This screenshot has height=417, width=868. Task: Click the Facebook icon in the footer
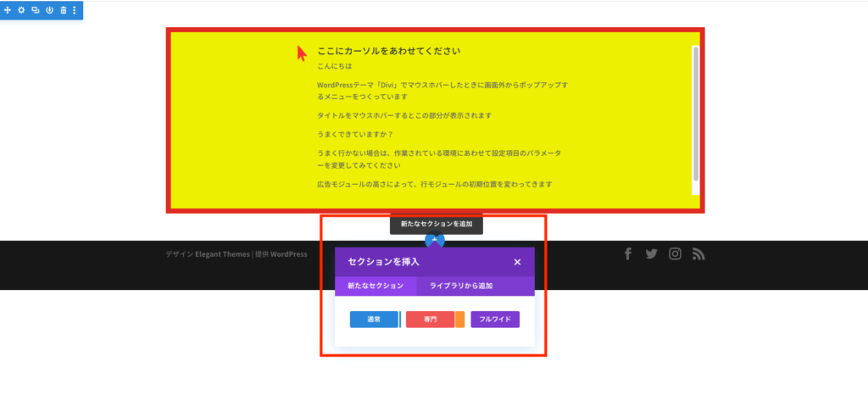click(x=628, y=253)
